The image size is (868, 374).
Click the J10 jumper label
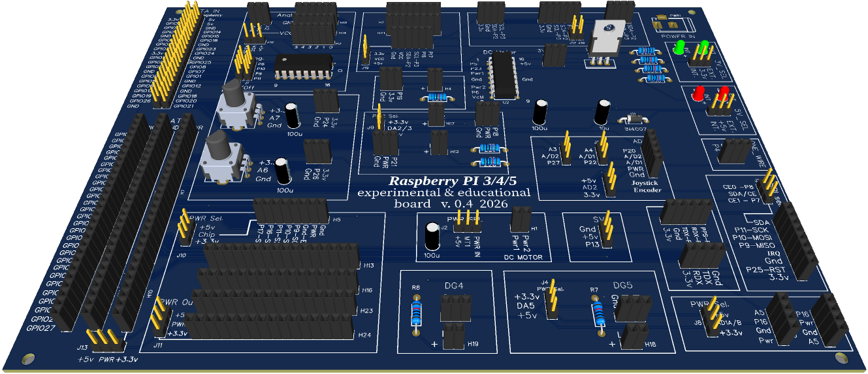point(182,255)
